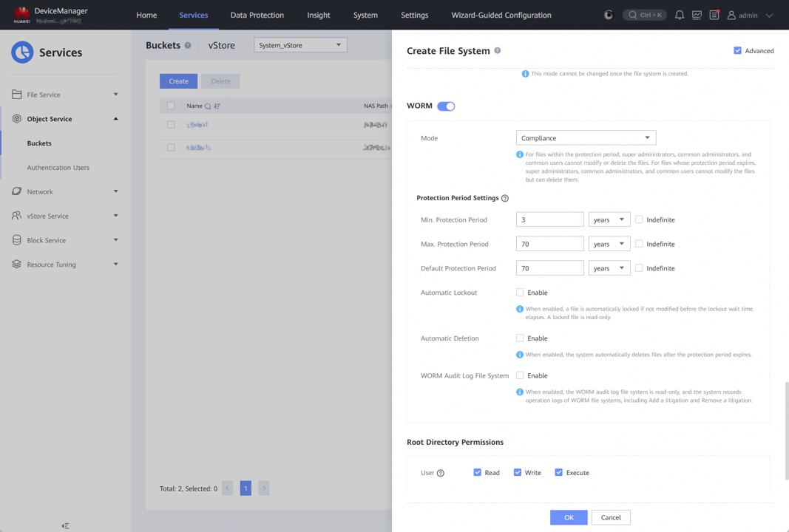This screenshot has height=532, width=789.
Task: Turn off the WORM toggle switch
Action: point(446,106)
